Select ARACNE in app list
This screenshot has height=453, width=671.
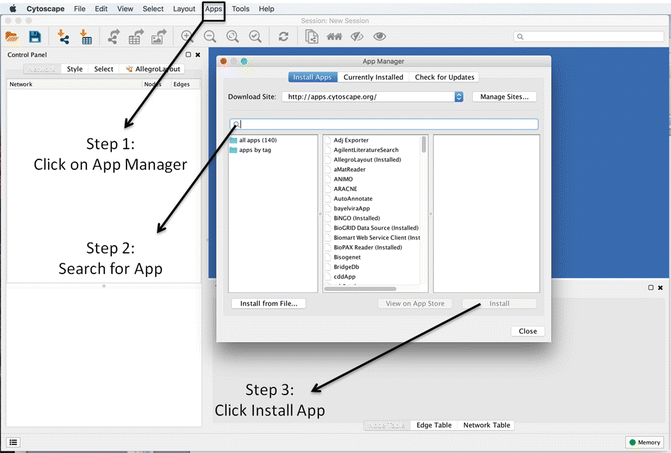coord(345,189)
